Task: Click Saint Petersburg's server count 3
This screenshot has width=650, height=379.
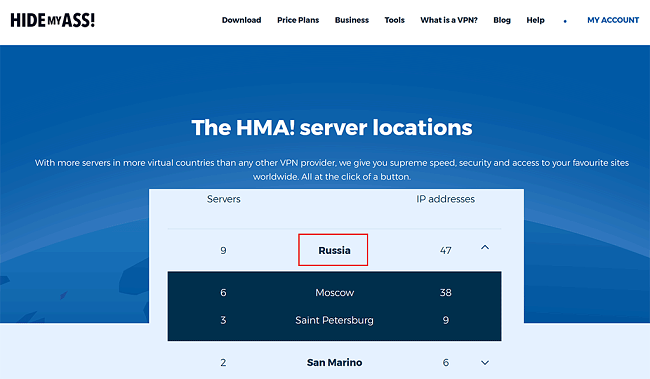Action: coord(223,320)
